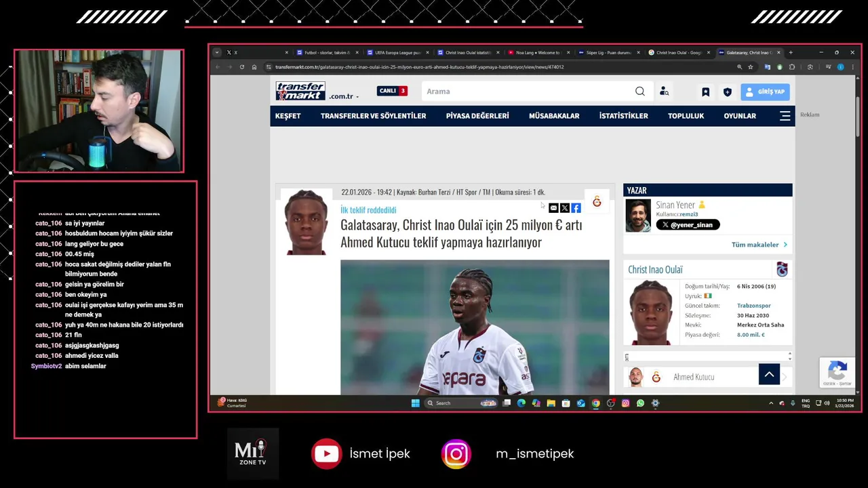The width and height of the screenshot is (868, 488).
Task: Open the KEŞFET menu
Action: point(288,116)
